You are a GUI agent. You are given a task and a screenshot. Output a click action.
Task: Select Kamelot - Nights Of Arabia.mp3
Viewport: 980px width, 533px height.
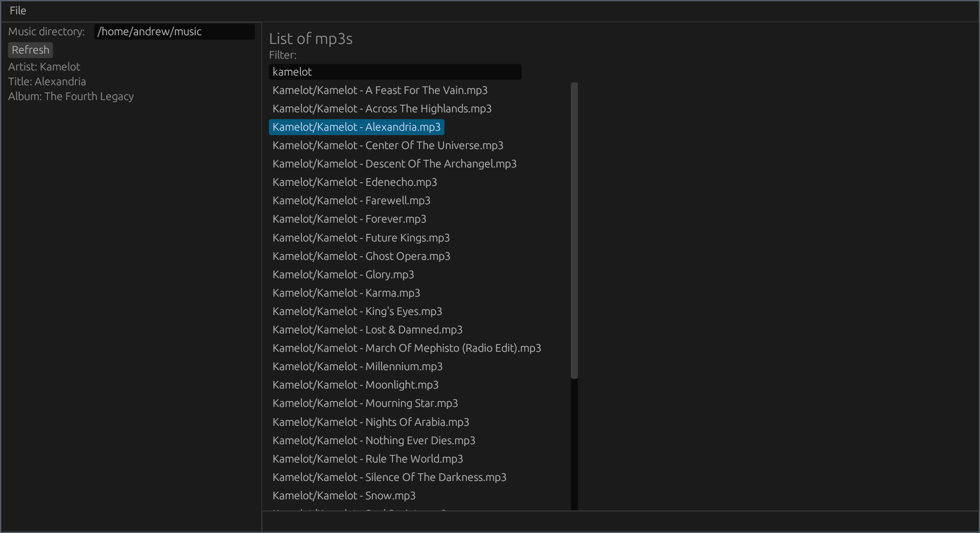point(371,422)
